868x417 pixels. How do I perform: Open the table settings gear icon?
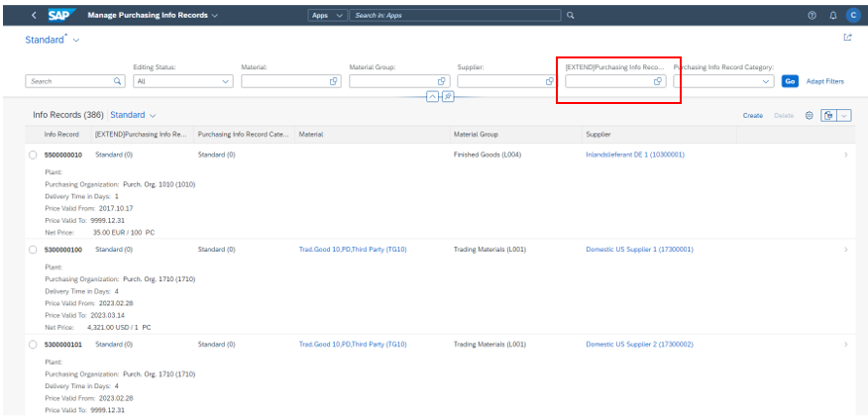click(x=809, y=116)
